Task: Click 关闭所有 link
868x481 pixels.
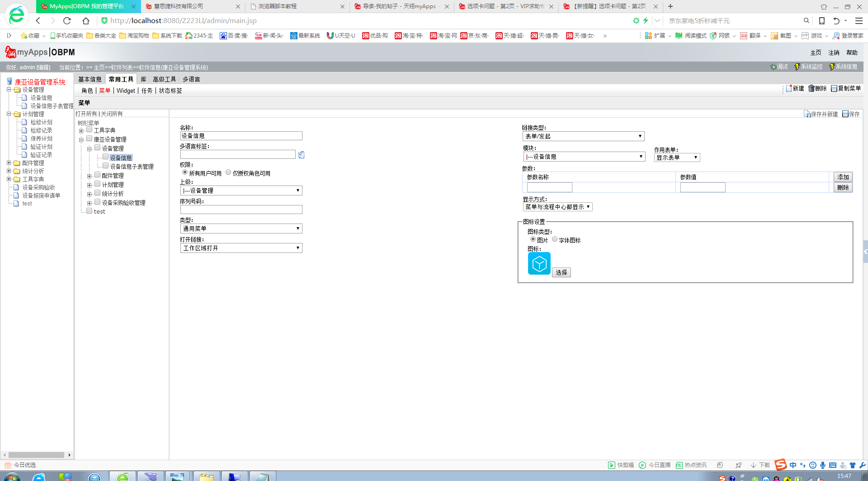Action: pyautogui.click(x=112, y=114)
